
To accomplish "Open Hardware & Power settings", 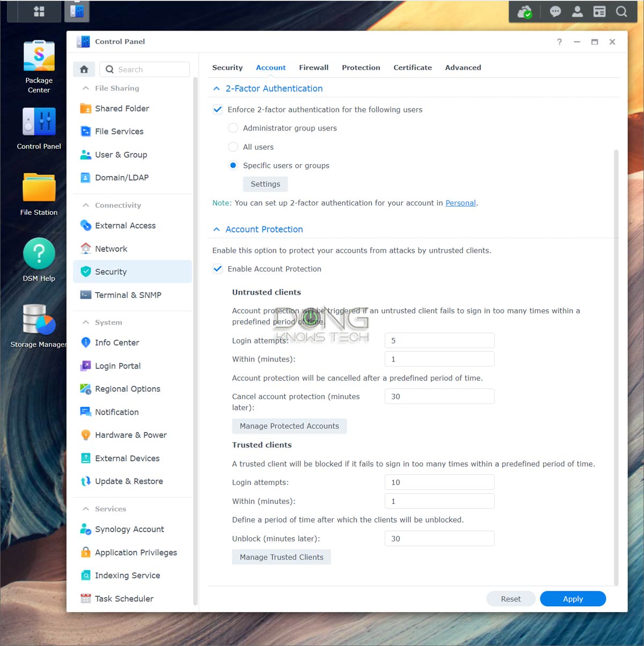I will 130,435.
